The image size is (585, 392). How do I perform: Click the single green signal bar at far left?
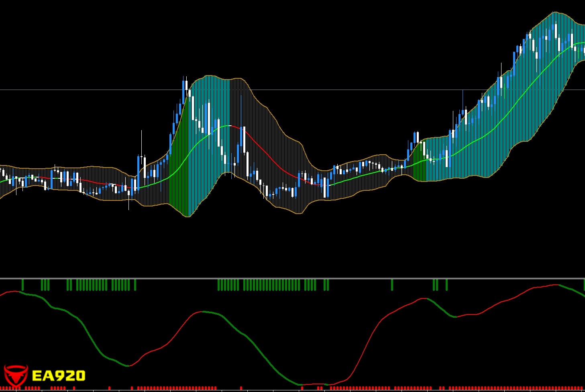click(x=22, y=285)
